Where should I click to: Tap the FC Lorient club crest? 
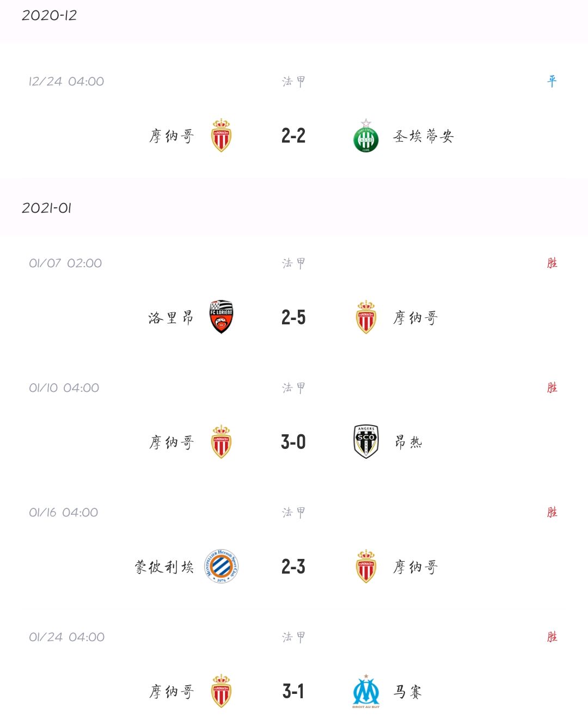pos(221,317)
